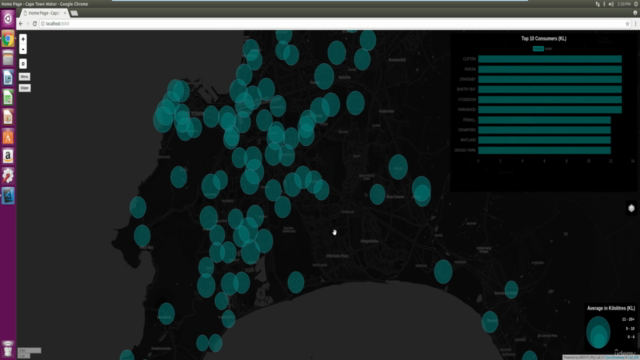
Task: Select the MAITLAND label in chart
Action: tap(468, 140)
